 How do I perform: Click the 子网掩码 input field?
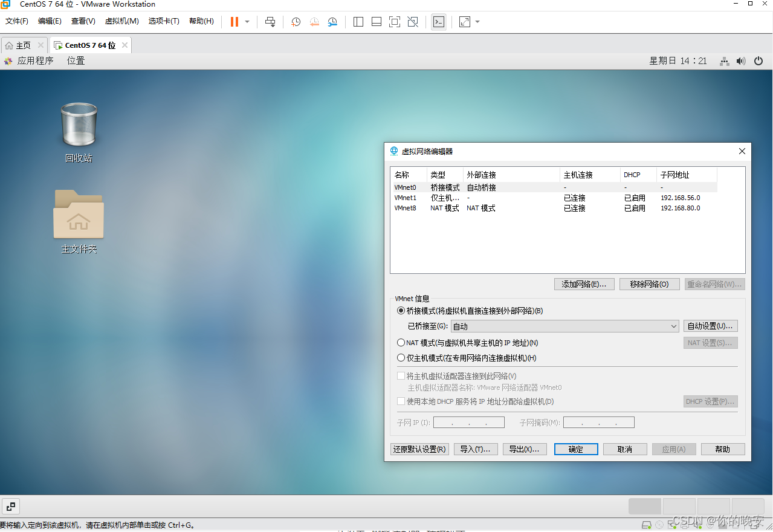pyautogui.click(x=599, y=423)
